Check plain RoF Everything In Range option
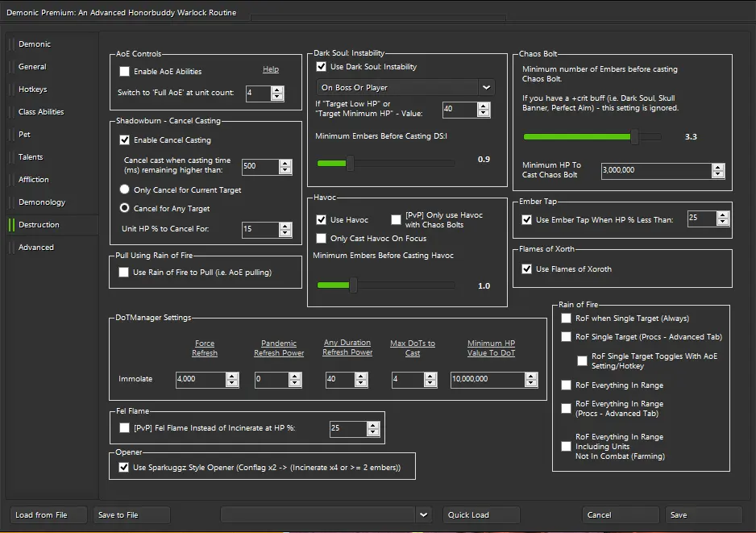The image size is (756, 533). pos(566,385)
